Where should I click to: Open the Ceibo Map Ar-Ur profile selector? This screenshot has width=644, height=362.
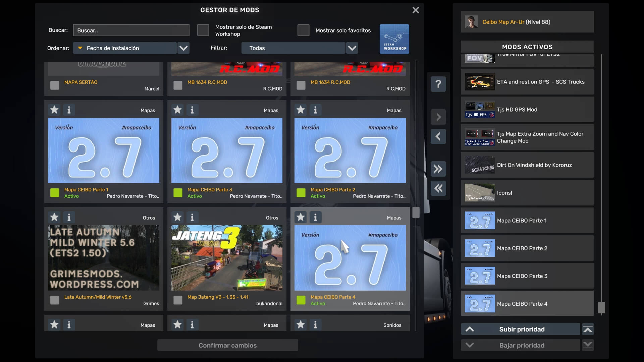(527, 22)
